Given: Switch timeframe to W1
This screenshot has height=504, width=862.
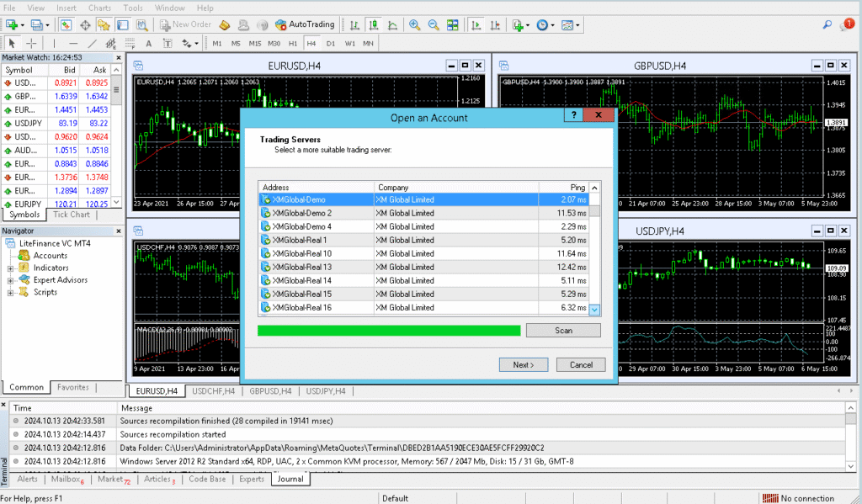Looking at the screenshot, I should tap(349, 44).
